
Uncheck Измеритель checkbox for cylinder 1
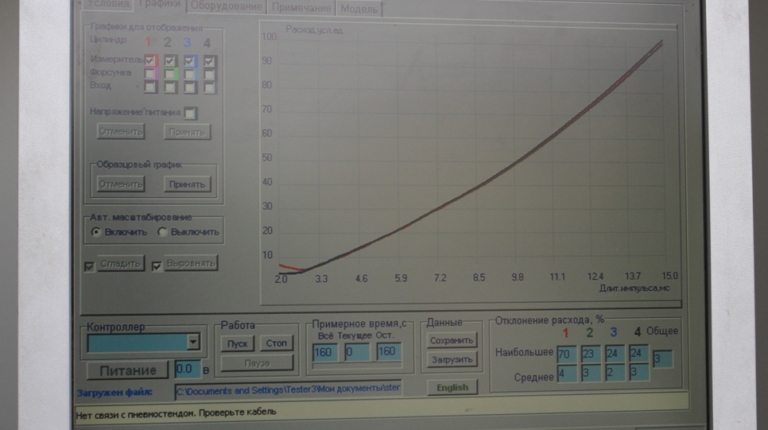tap(150, 61)
